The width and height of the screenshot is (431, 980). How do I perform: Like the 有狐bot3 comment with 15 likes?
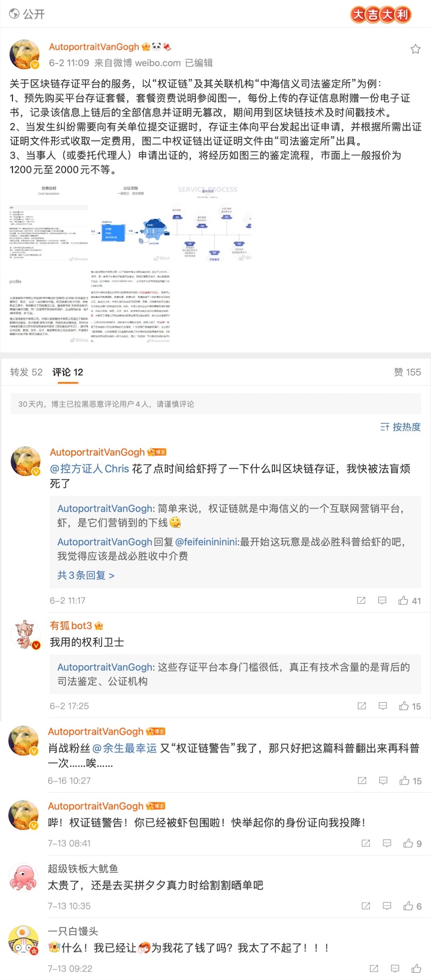(410, 706)
